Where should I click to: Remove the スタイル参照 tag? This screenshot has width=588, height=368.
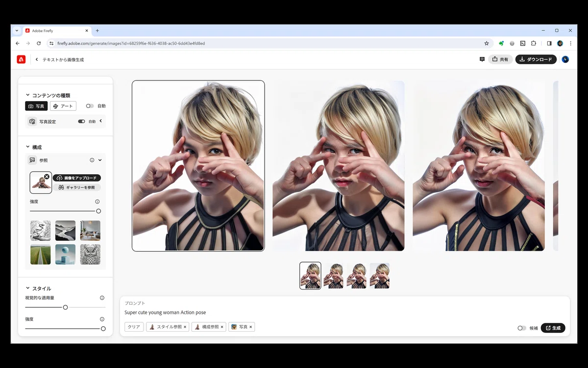pos(185,327)
